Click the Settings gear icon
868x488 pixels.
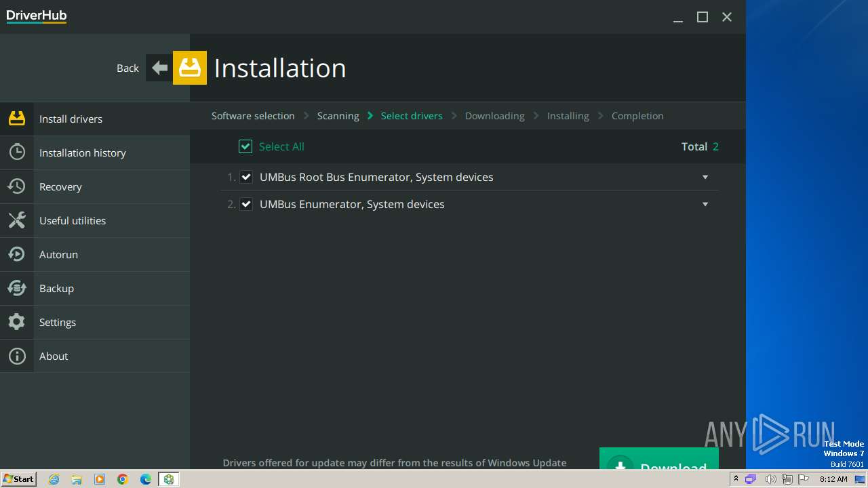(17, 322)
